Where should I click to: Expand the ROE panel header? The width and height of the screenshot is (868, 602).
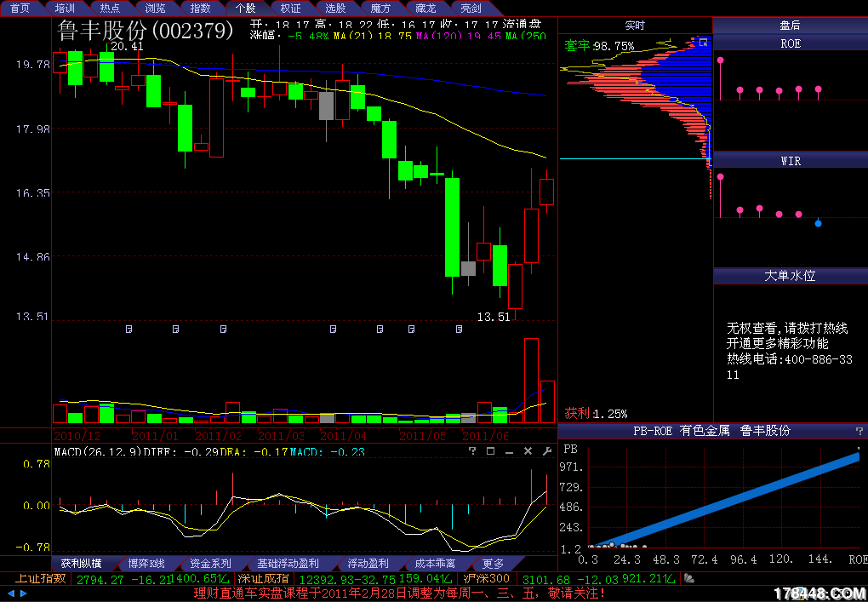pyautogui.click(x=790, y=43)
